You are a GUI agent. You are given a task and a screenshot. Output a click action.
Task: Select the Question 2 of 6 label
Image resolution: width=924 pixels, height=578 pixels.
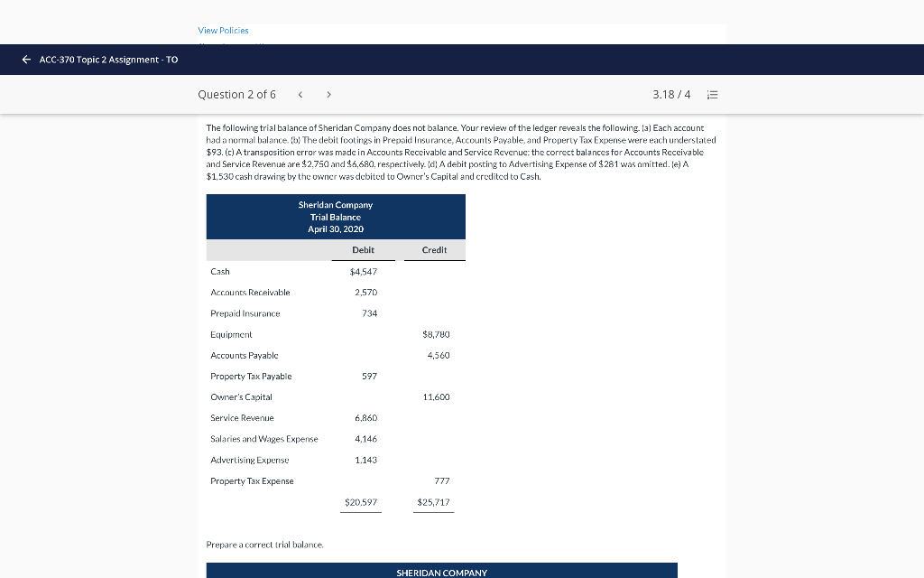(237, 94)
